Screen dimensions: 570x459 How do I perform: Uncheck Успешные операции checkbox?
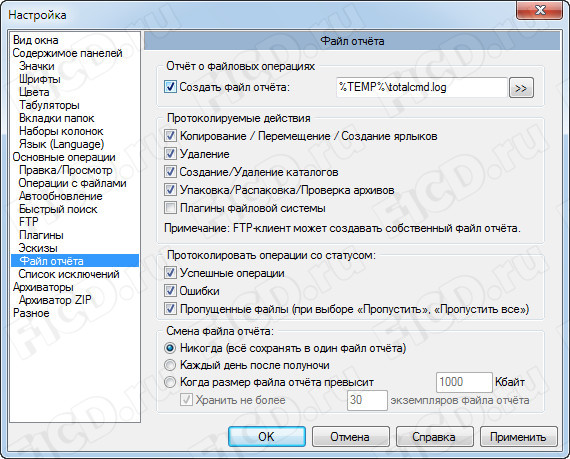pyautogui.click(x=170, y=273)
